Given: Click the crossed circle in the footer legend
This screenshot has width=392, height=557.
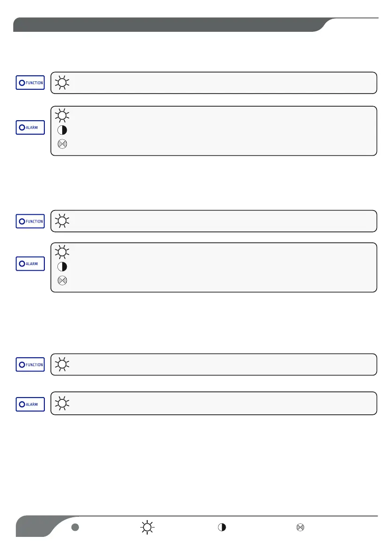Looking at the screenshot, I should 300,527.
